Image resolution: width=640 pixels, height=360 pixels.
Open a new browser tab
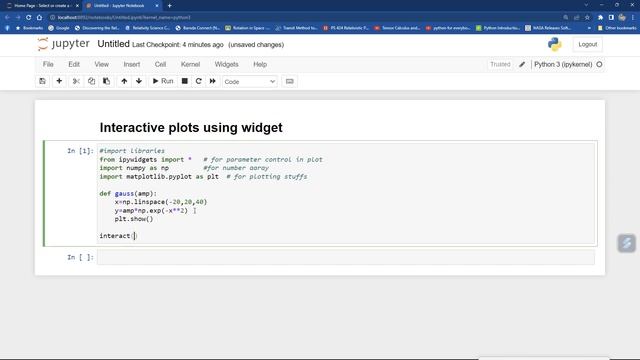169,6
